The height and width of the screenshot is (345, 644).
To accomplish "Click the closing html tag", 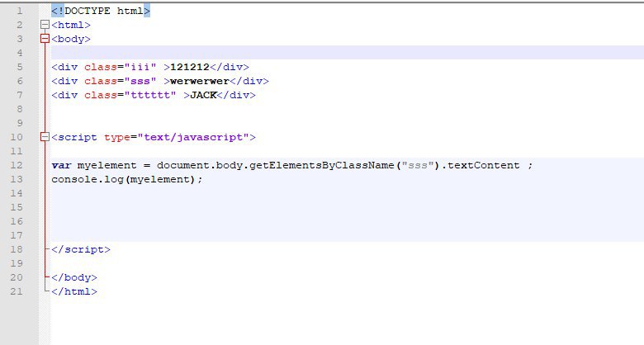I will tap(74, 291).
